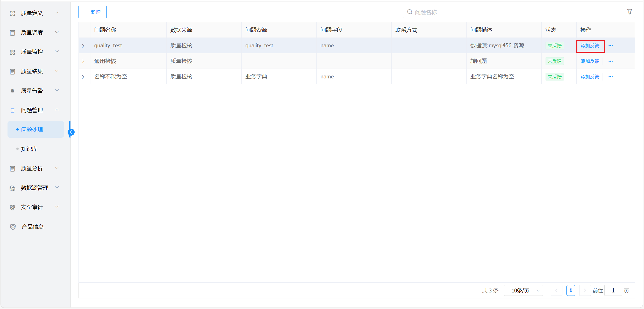This screenshot has height=309, width=644.
Task: Click the page jump number input
Action: (613, 290)
